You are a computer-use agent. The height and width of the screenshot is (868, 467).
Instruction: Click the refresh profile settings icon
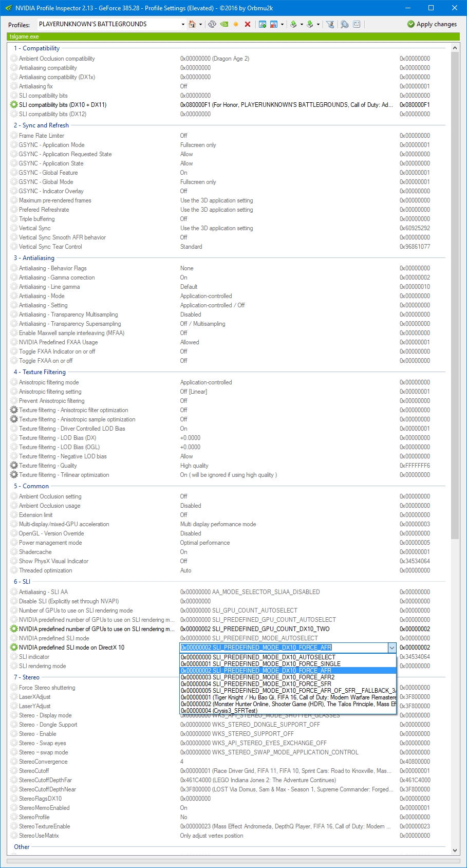coord(212,24)
